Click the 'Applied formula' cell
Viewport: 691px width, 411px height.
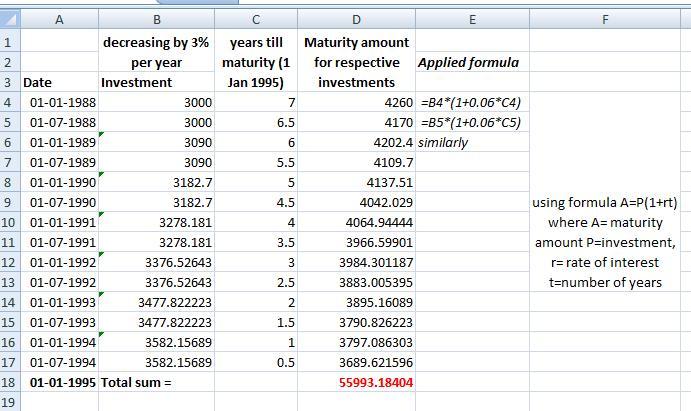(x=472, y=63)
